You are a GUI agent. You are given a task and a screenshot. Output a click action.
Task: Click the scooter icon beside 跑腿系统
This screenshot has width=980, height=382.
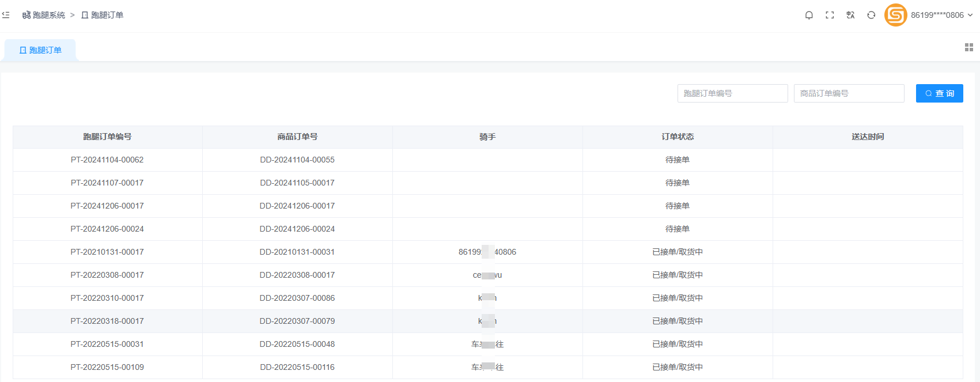(27, 15)
